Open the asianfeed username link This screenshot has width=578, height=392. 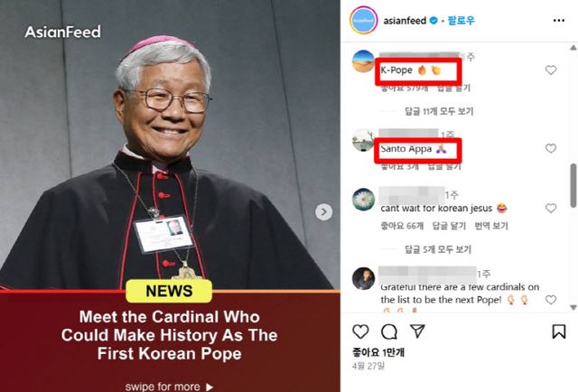(x=405, y=21)
